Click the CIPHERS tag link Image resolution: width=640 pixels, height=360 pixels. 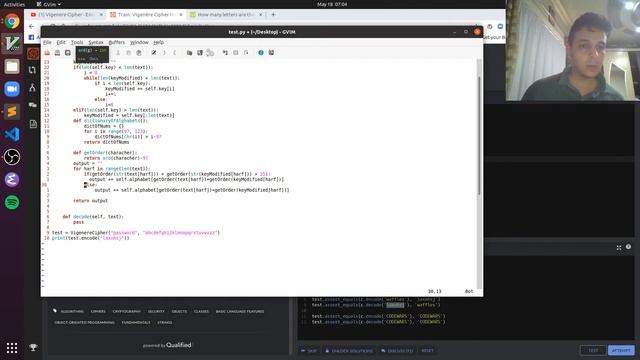point(98,311)
